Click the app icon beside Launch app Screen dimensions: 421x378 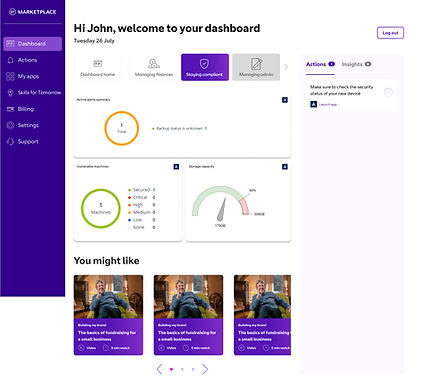pos(313,104)
